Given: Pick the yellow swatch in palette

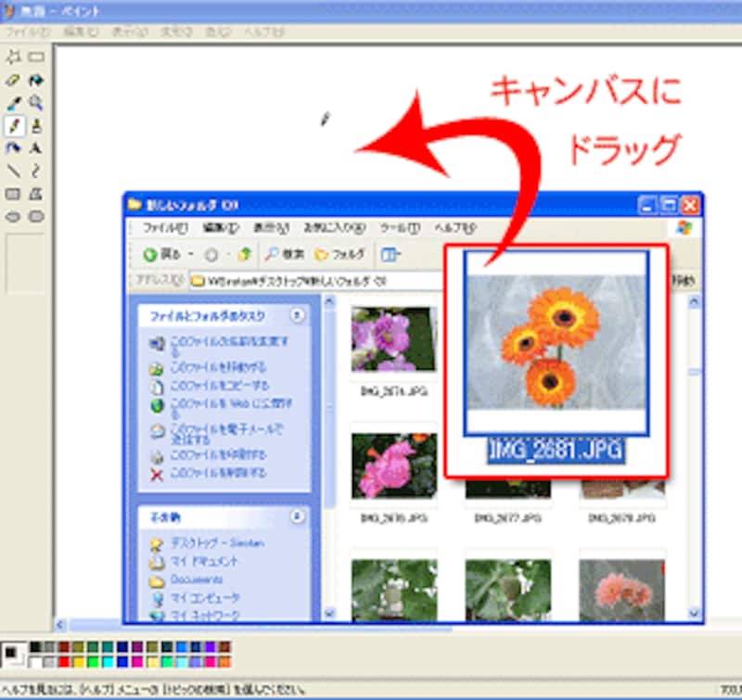Looking at the screenshot, I should pyautogui.click(x=79, y=661).
